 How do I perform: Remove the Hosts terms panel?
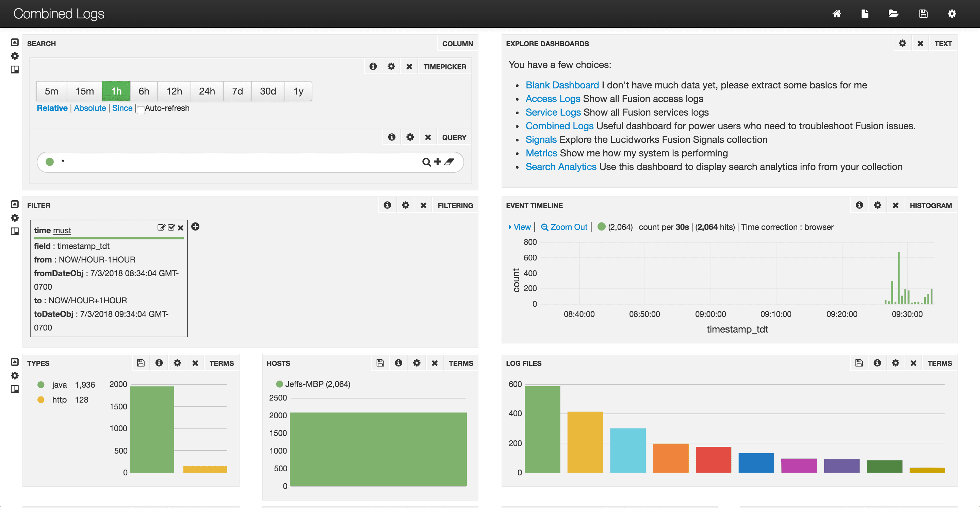click(x=435, y=363)
